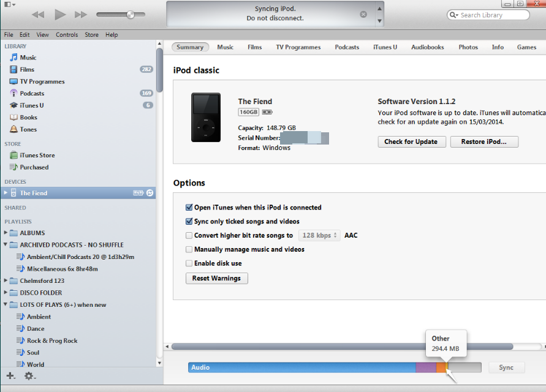Open the Controls menu
Screen dimensions: 546x392
67,35
